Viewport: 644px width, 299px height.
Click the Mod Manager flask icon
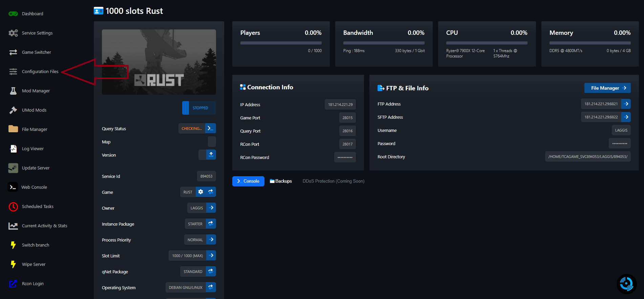[x=13, y=91]
